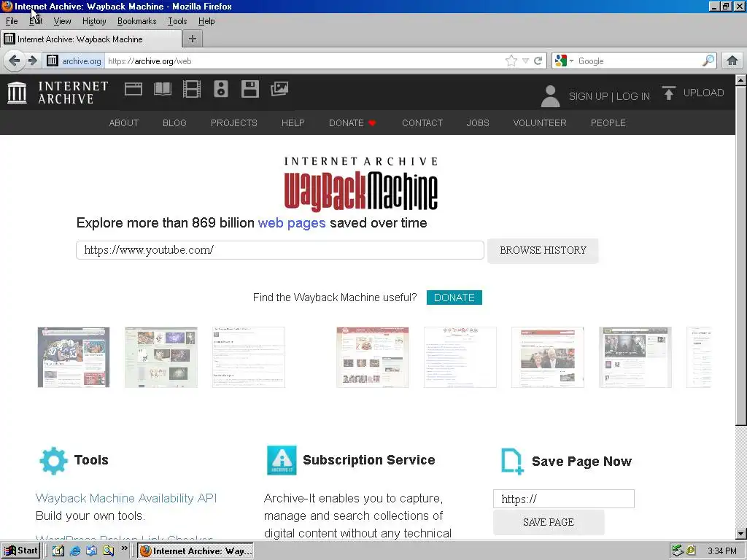
Task: Open the Texts (book) icon in header
Action: point(163,89)
